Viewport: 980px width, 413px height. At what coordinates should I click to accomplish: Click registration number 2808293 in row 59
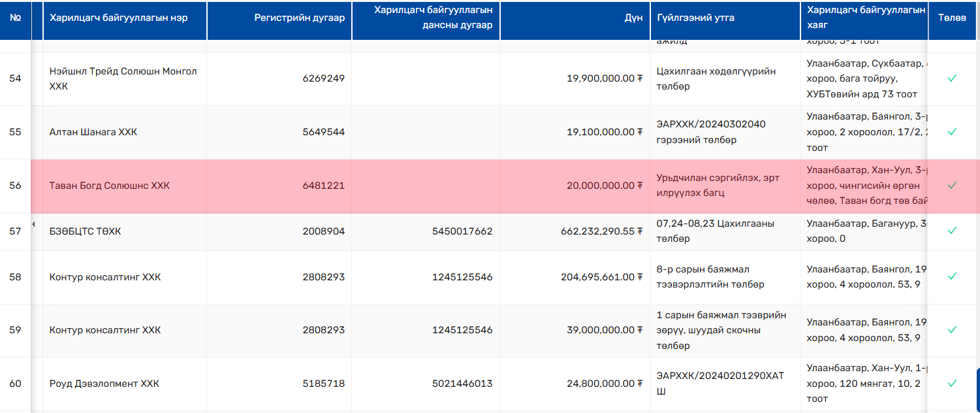tap(323, 330)
